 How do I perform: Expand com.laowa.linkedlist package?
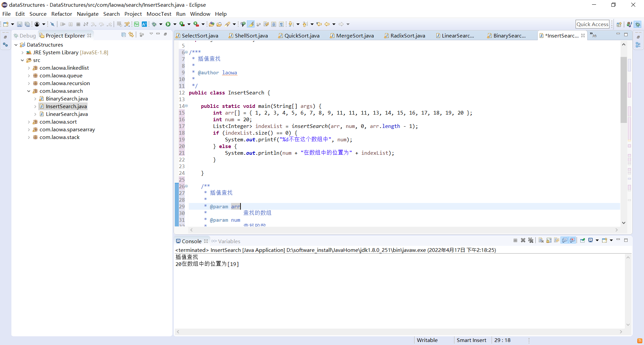[29, 68]
